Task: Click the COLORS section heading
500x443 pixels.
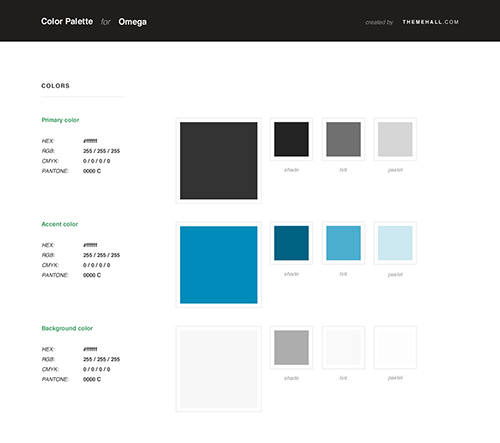Action: 55,86
